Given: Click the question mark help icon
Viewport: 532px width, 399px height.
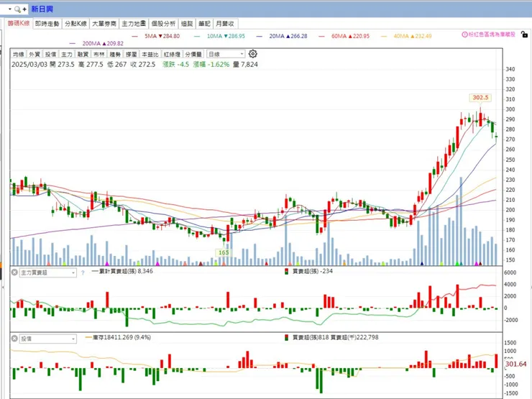Looking at the screenshot, I should click(83, 272).
